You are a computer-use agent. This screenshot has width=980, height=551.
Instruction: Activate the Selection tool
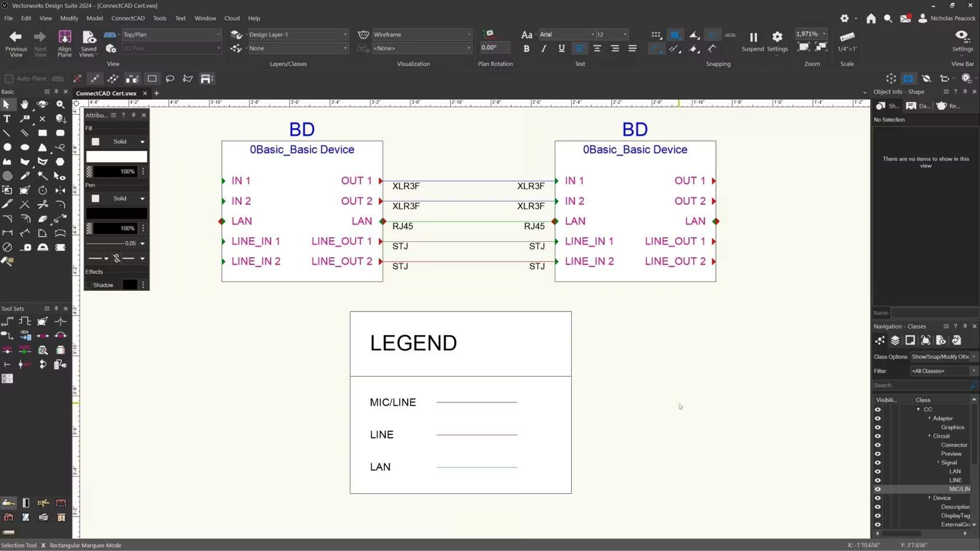tap(7, 104)
